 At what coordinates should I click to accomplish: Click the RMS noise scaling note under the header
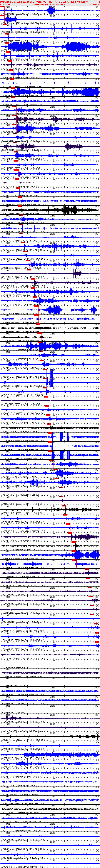[50, 4]
